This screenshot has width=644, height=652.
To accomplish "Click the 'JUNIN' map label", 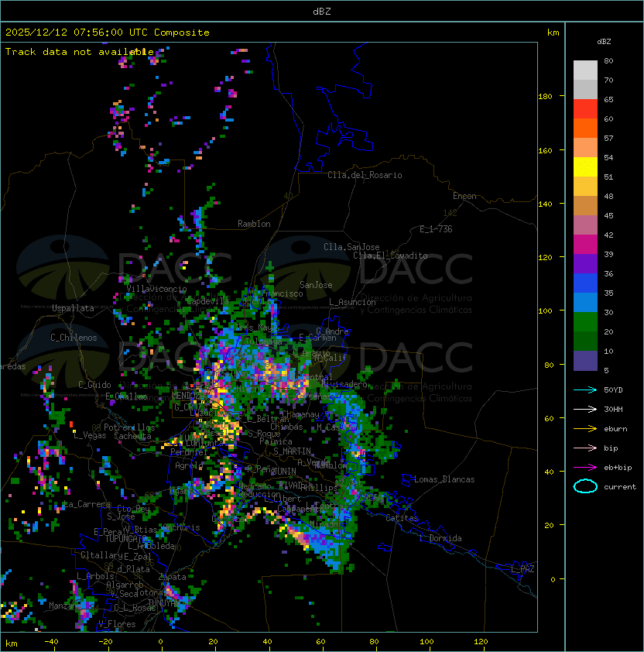I will [284, 471].
